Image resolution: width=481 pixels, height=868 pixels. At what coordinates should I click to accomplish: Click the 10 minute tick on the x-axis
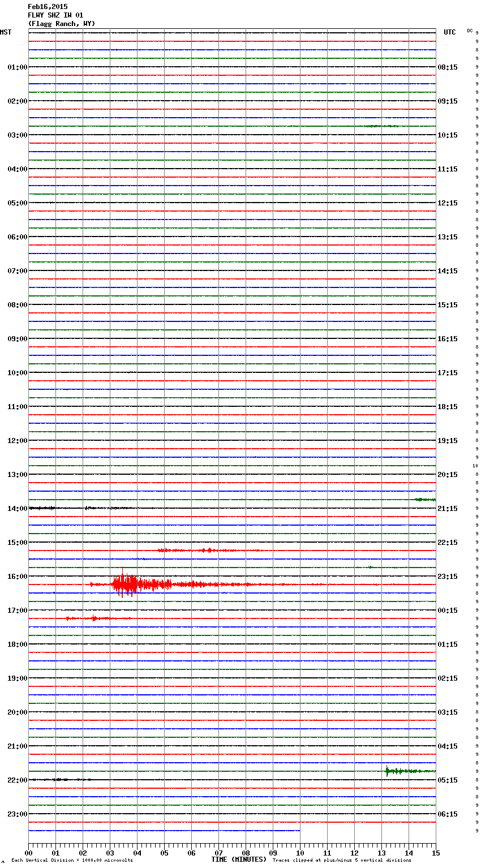point(300,853)
